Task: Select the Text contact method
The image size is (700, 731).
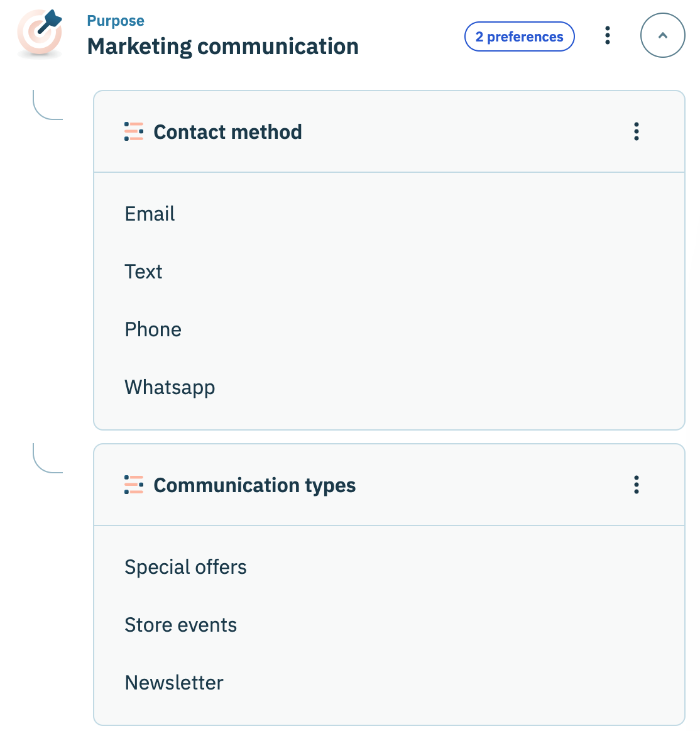Action: pos(143,272)
